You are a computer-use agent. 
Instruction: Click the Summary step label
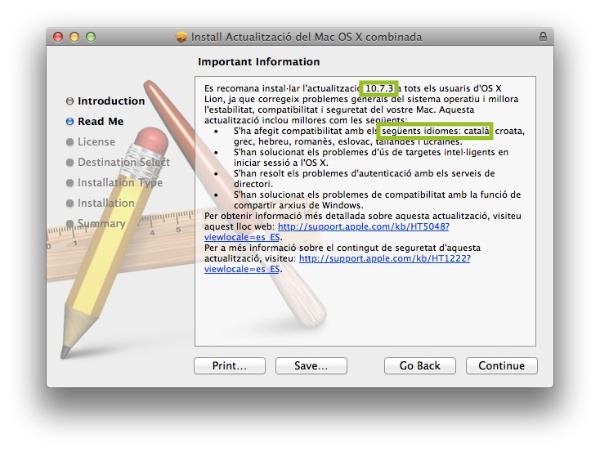[x=101, y=223]
